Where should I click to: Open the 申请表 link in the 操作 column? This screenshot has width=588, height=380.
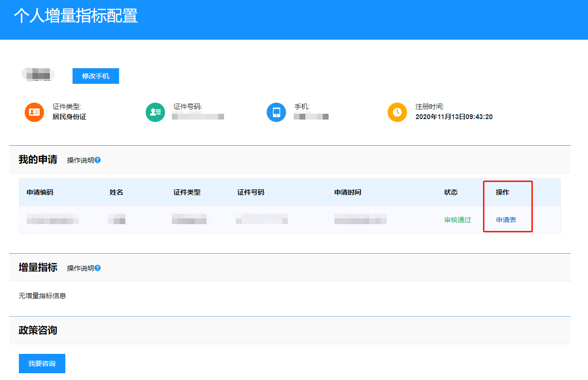pyautogui.click(x=506, y=220)
